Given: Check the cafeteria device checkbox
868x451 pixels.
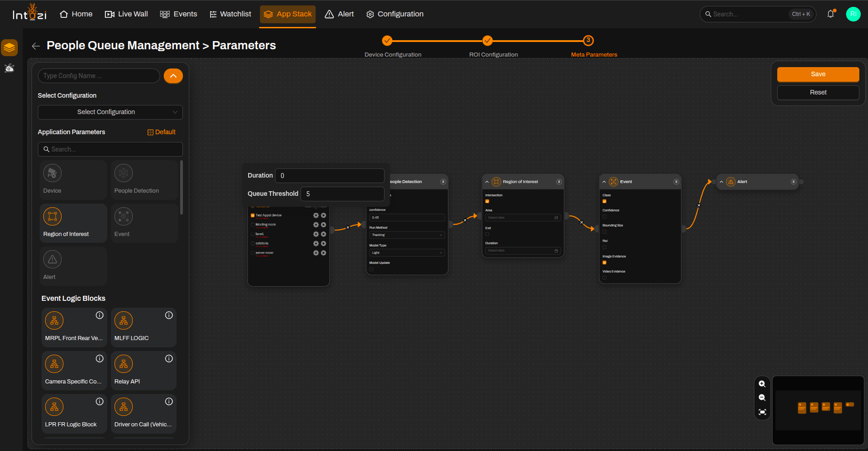Looking at the screenshot, I should 253,243.
